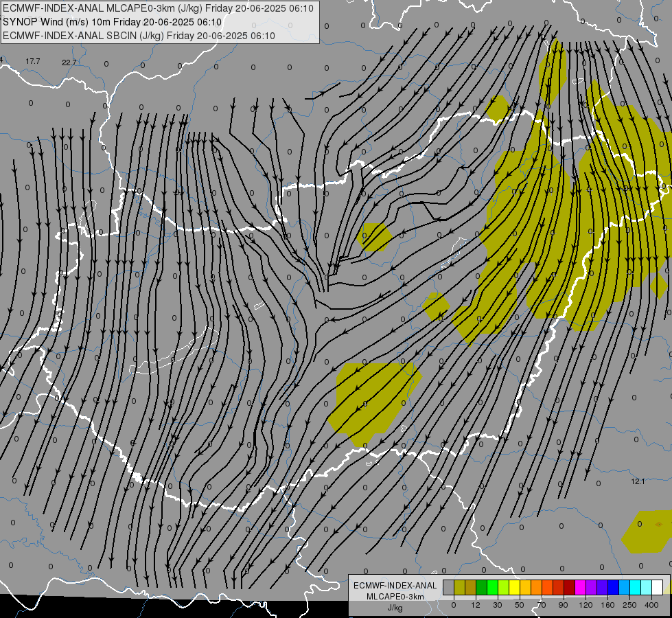
Task: Click the '22.7' value on the map
Action: [69, 62]
